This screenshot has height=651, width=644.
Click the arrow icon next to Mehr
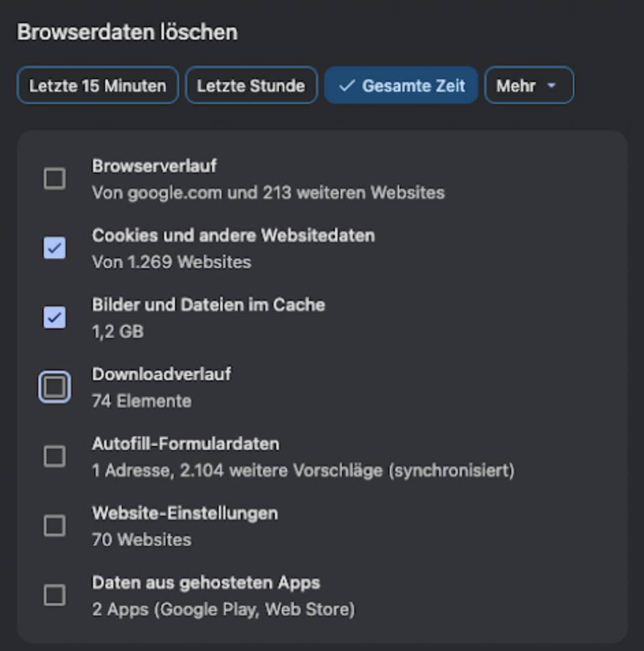552,86
